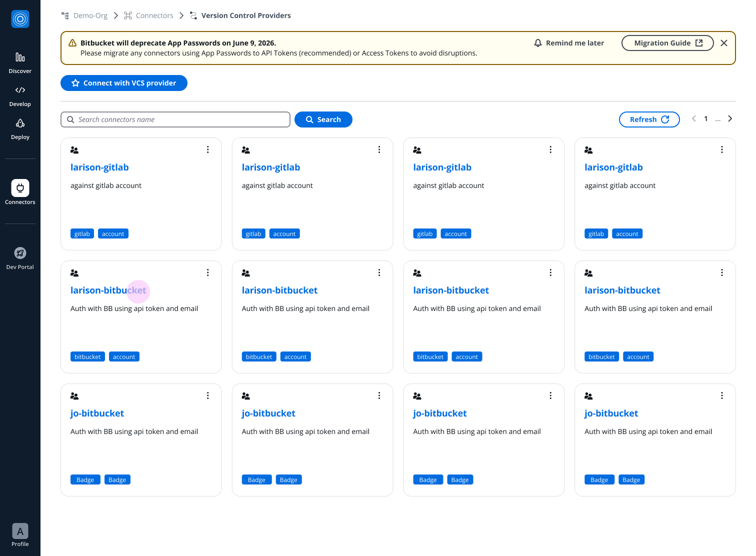Click the connector name search input
756x556 pixels.
point(175,119)
